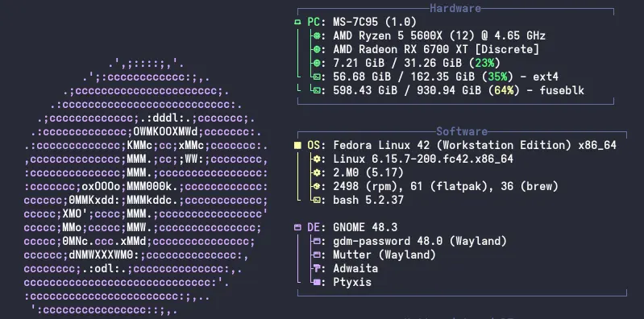Image resolution: width=644 pixels, height=319 pixels.
Task: Click the disk icon beside 56.68 GiB ext4
Action: [x=317, y=77]
